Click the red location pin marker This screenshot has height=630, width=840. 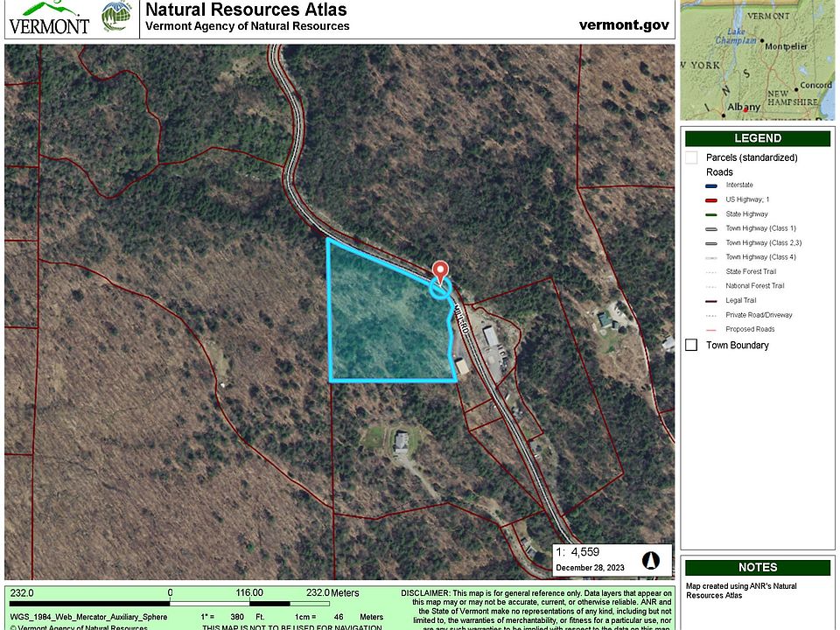tap(440, 270)
